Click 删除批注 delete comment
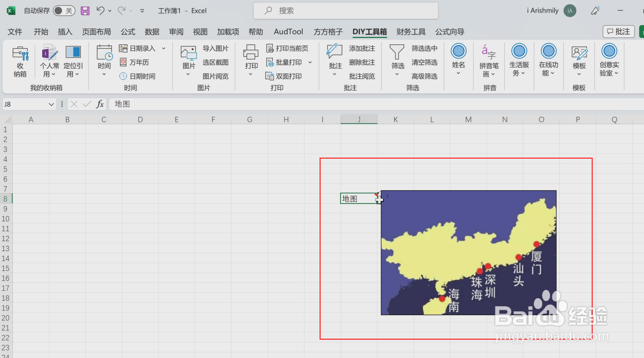Screen dimensions: 644x358 point(362,62)
